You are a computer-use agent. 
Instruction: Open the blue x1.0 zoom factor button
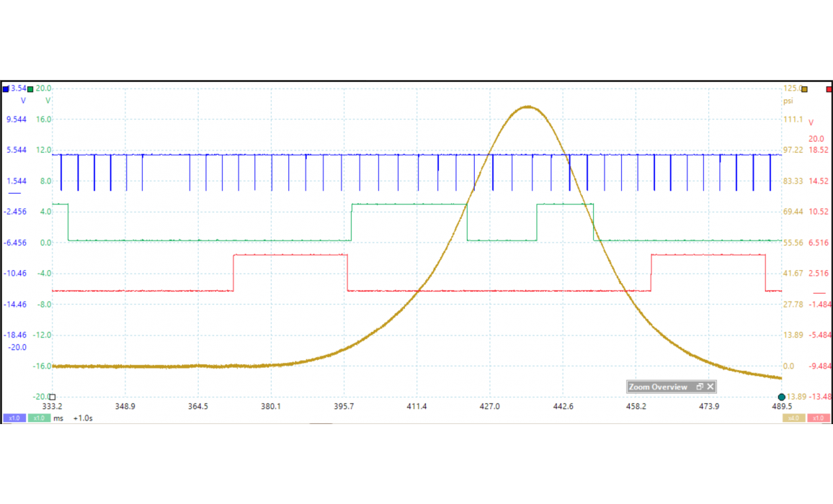pos(14,418)
